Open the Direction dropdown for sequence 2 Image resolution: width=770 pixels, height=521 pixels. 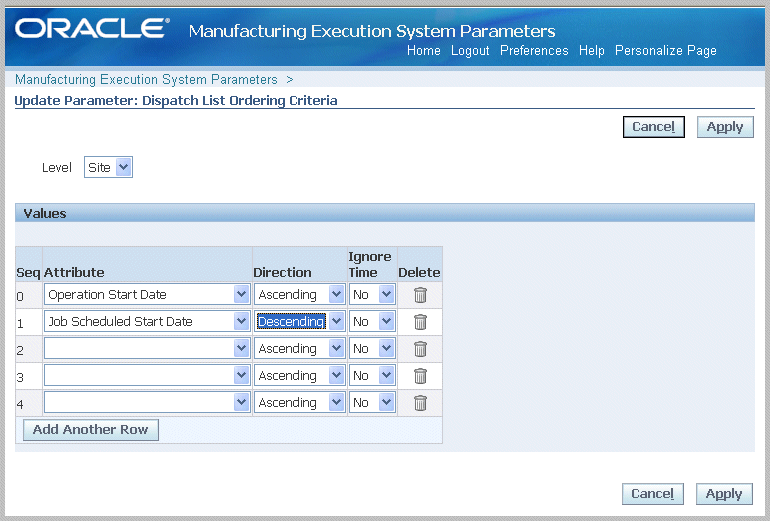[x=299, y=349]
